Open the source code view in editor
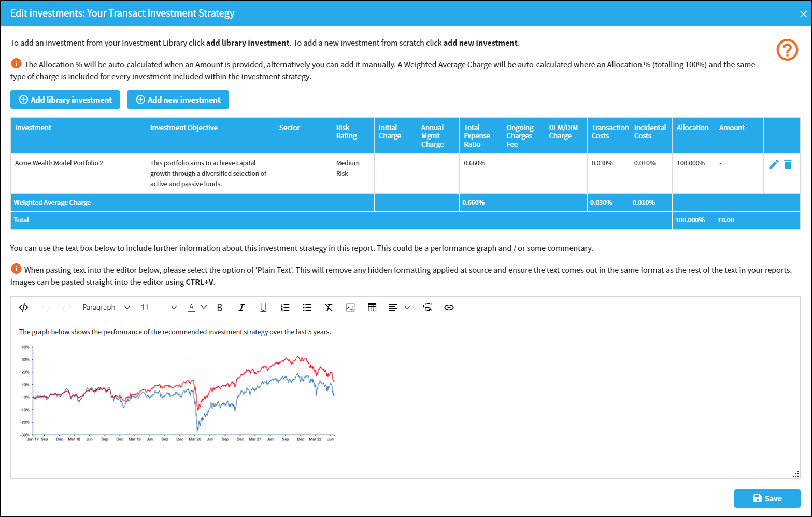Screen dimensions: 812x517 click(23, 308)
